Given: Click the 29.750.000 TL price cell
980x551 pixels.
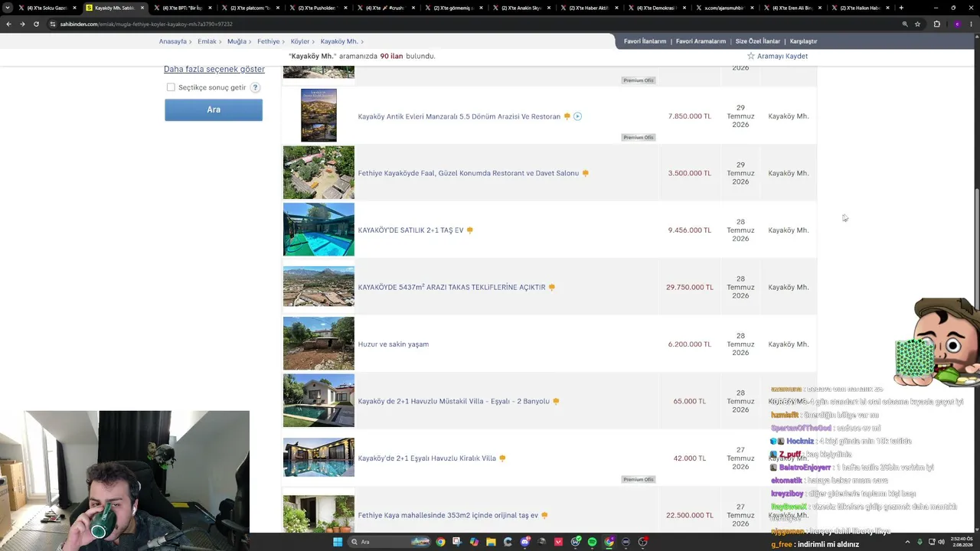Looking at the screenshot, I should [x=689, y=287].
